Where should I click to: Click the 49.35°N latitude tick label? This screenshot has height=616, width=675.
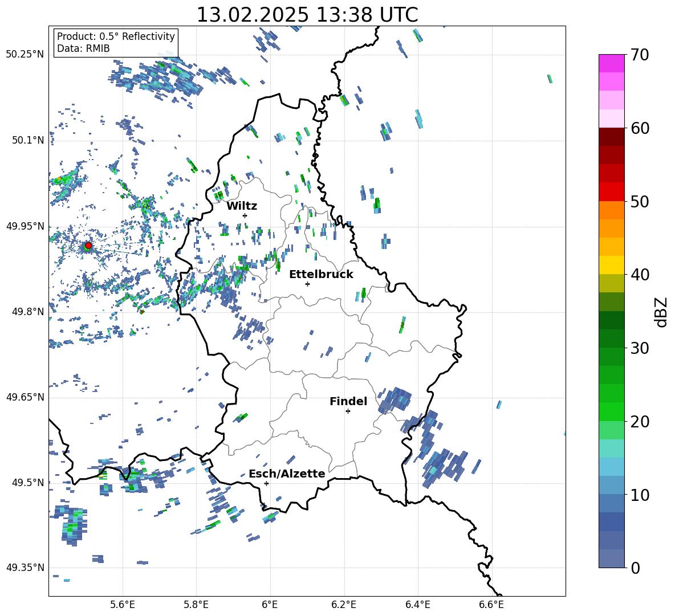[x=25, y=568]
